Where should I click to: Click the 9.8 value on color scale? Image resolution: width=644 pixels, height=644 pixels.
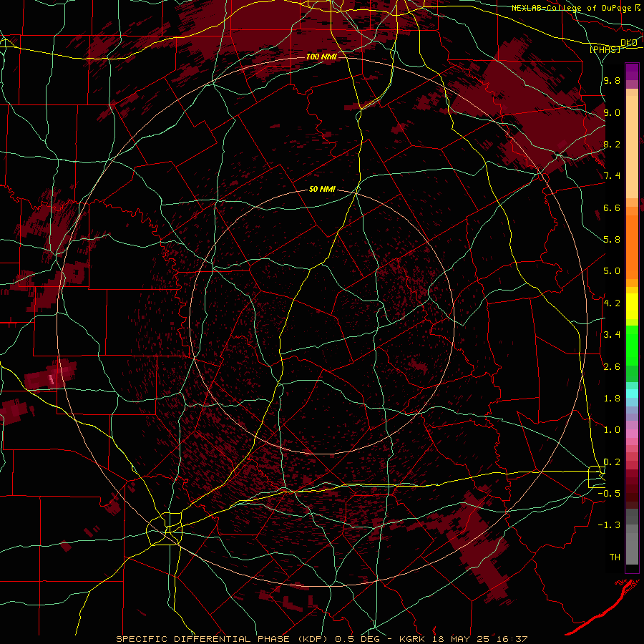pyautogui.click(x=612, y=81)
